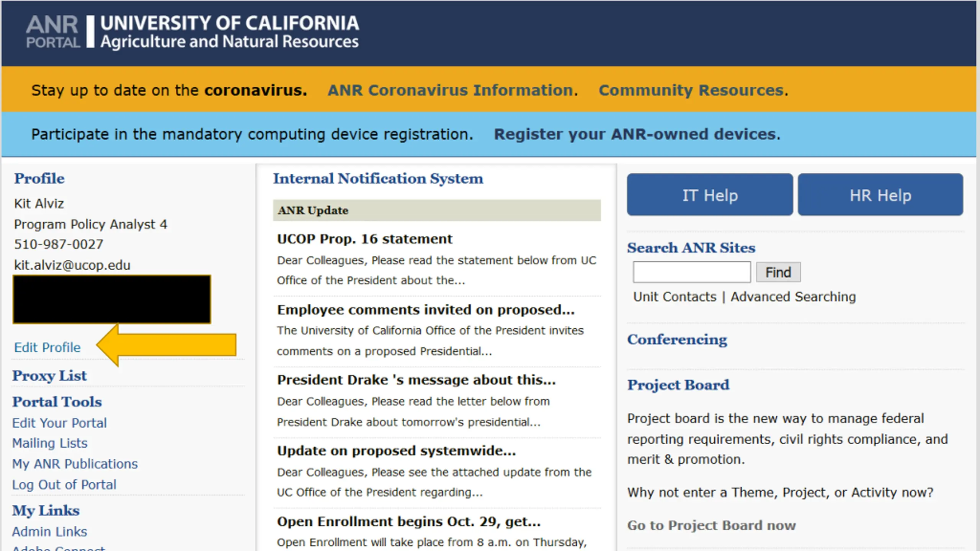Click Register your ANR-owned devices link
The image size is (980, 551).
(x=637, y=134)
